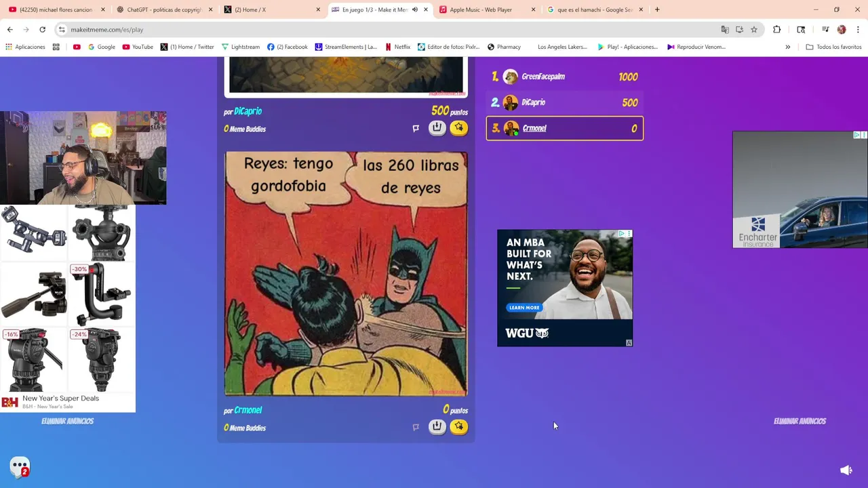Click the -16% tripod head product thumbnail
This screenshot has width=868, height=488.
(x=33, y=361)
